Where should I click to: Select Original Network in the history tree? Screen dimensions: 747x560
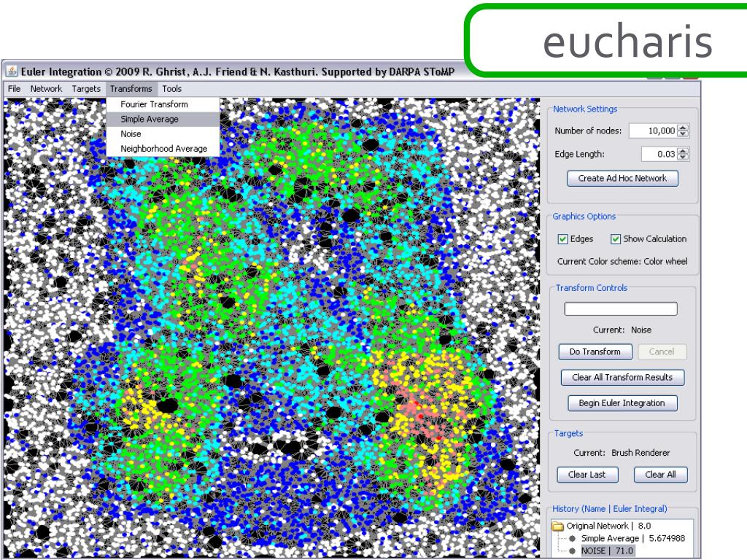608,526
